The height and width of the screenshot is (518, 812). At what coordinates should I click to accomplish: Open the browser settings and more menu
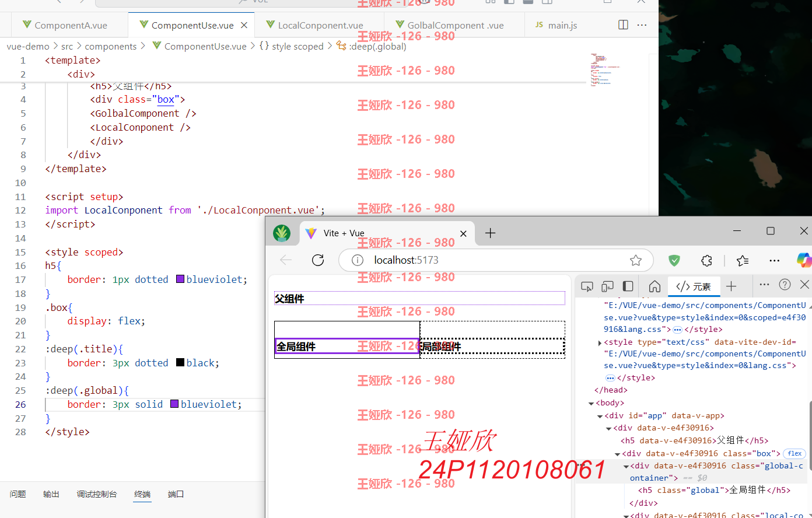(775, 260)
